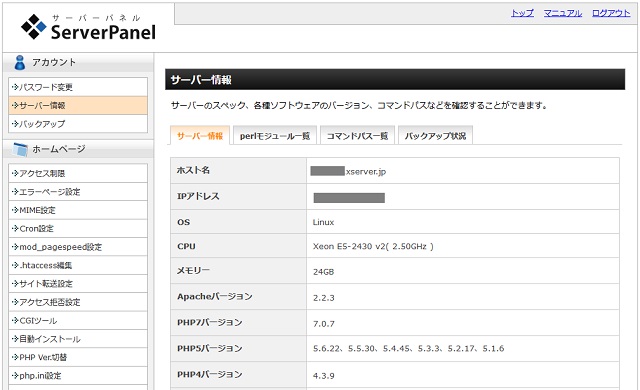
Task: Click the ホスト名 row label
Action: [193, 171]
